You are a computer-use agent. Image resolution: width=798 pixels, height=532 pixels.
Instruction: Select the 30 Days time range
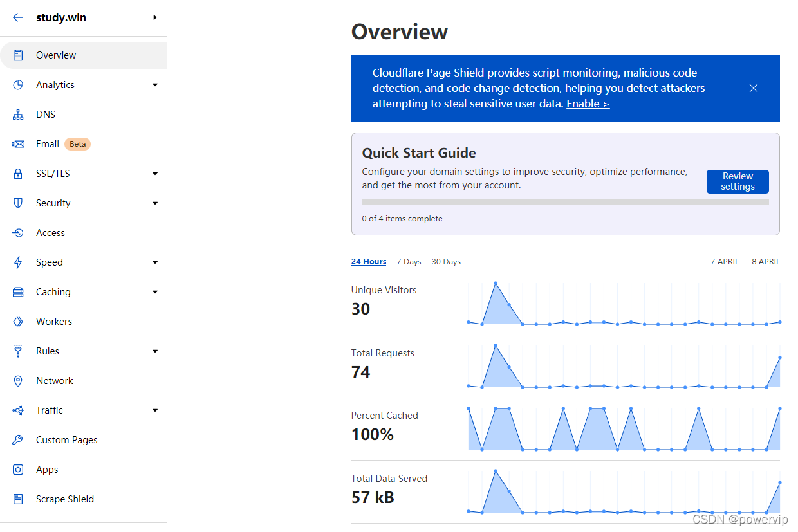446,262
